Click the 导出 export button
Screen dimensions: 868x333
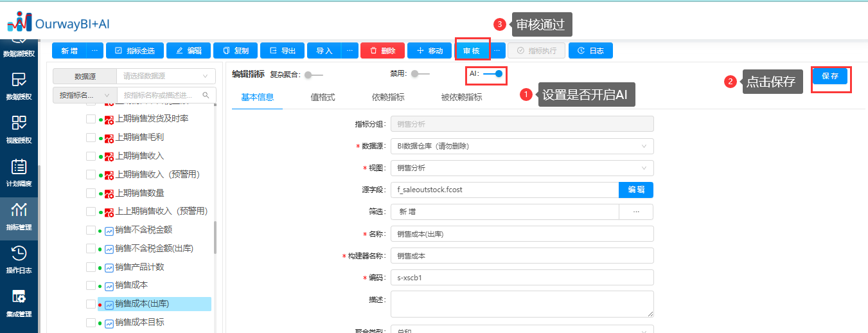click(x=282, y=51)
